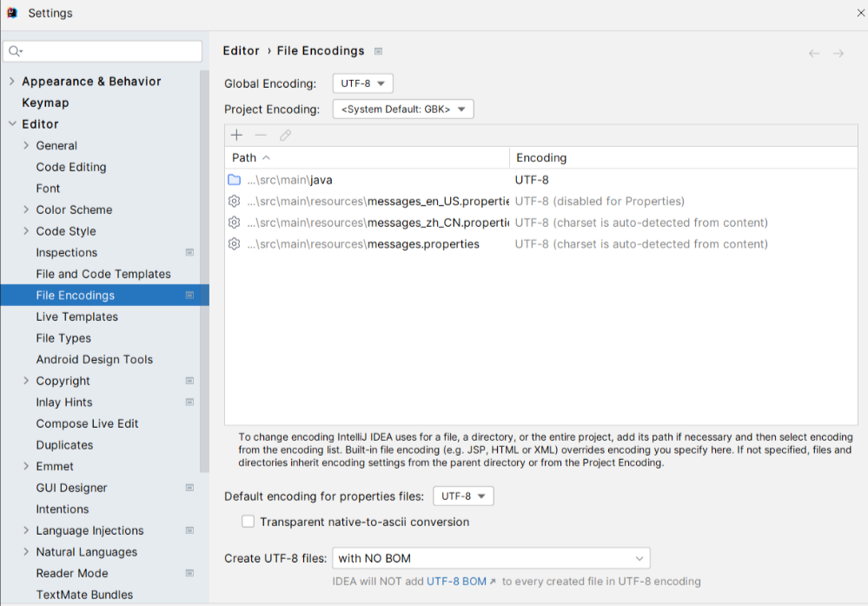Click project icon on Inspections row

click(190, 253)
